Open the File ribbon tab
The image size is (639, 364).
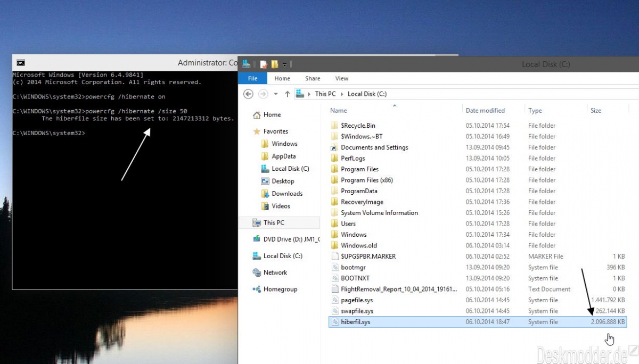pyautogui.click(x=253, y=78)
